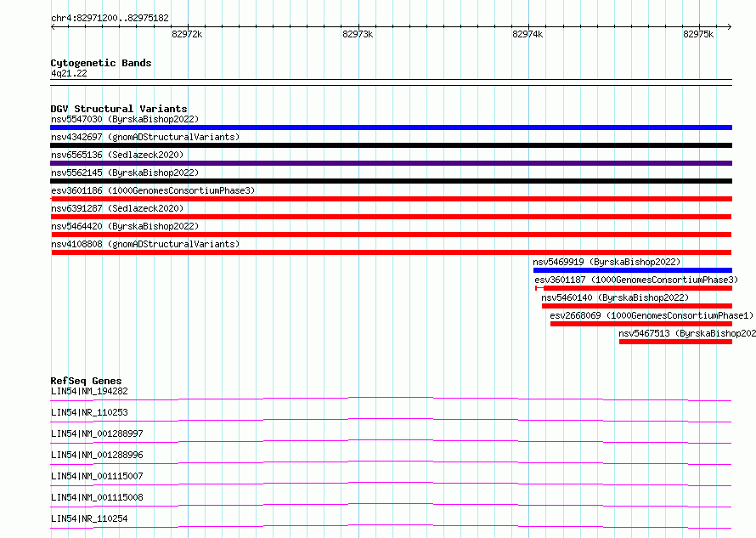Open transcript LIN54|NM_194282
The height and width of the screenshot is (538, 756).
tap(89, 391)
